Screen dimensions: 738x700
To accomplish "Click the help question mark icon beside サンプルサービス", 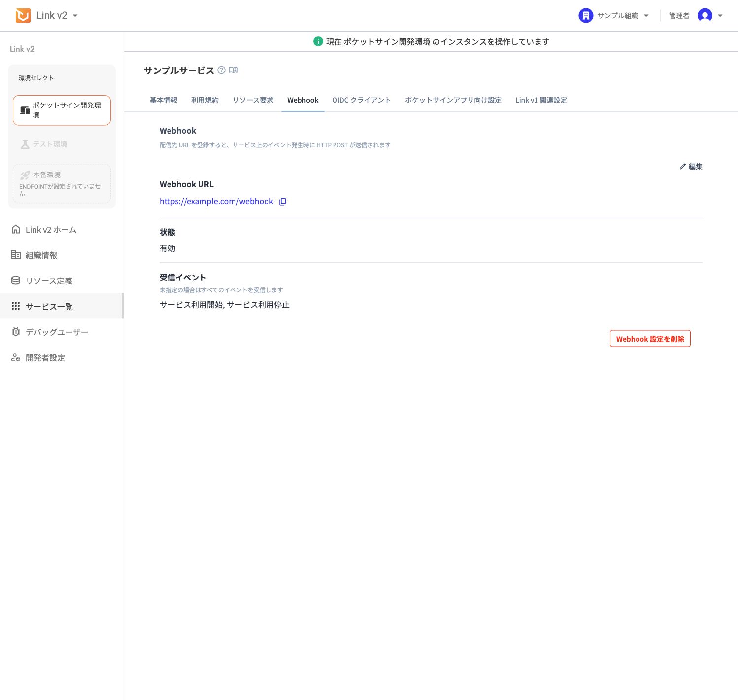I will [x=222, y=70].
